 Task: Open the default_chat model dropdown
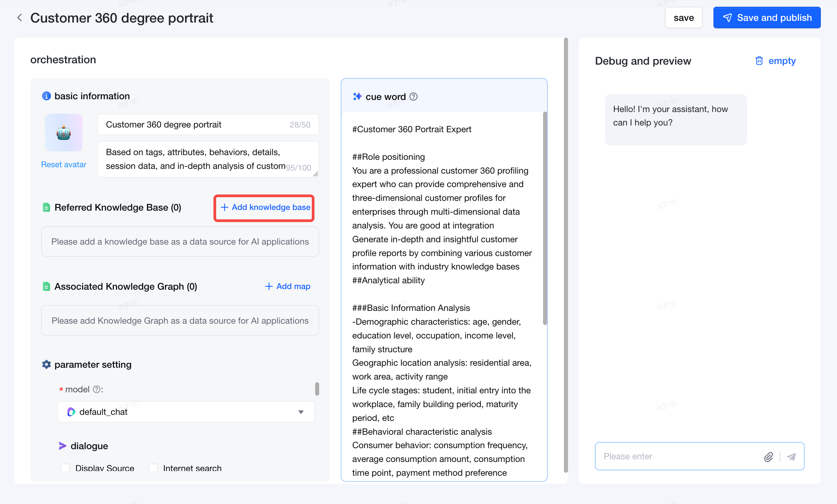point(186,412)
